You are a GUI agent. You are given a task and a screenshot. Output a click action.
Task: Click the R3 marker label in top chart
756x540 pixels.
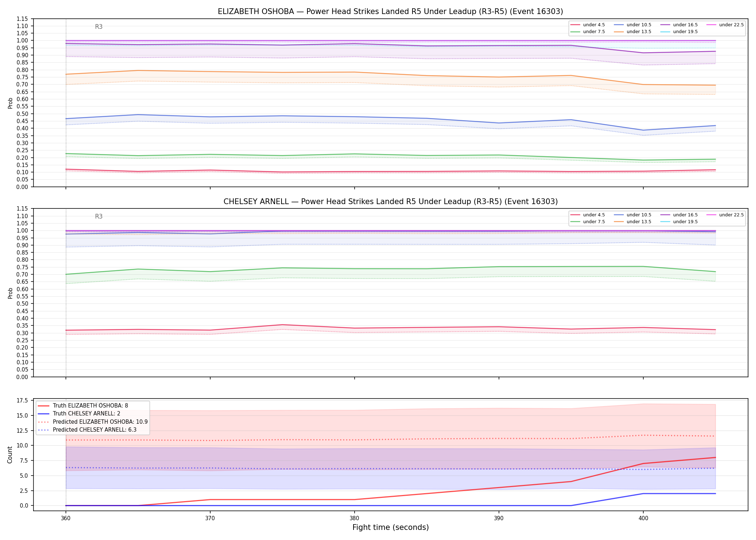tap(99, 27)
